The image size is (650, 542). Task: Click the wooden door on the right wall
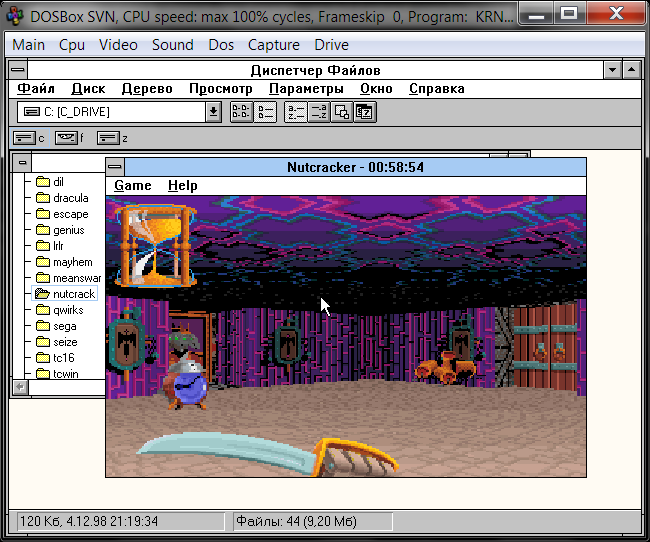pyautogui.click(x=545, y=347)
